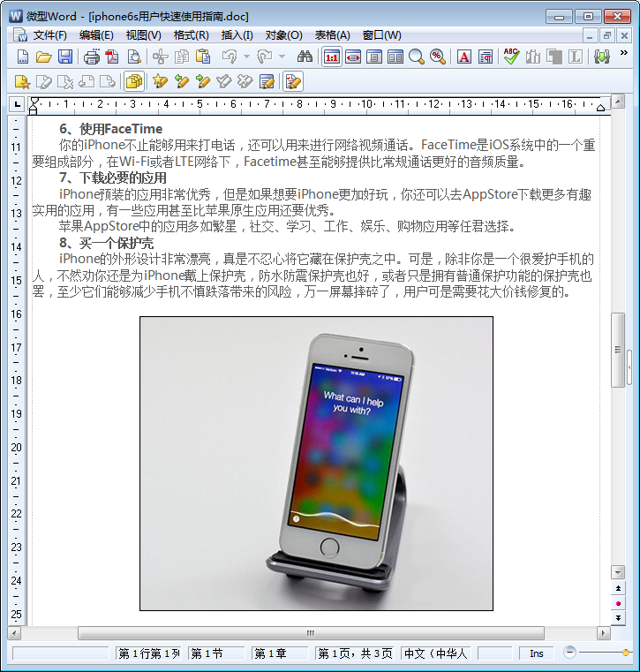Switch to two-pages view icon

coord(395,57)
